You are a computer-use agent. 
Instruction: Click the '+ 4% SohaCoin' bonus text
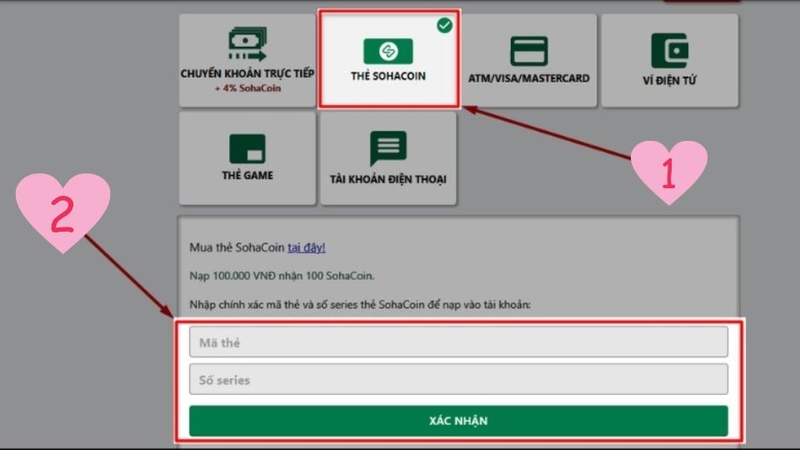pos(247,88)
